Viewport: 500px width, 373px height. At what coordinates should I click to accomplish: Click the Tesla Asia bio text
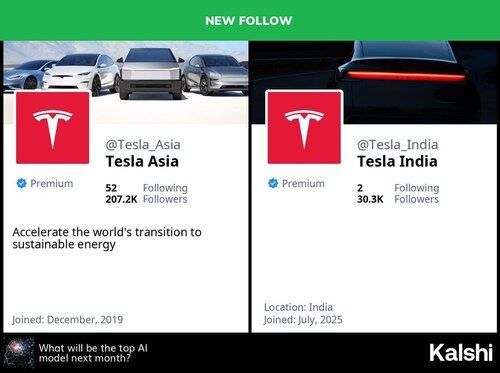click(107, 238)
